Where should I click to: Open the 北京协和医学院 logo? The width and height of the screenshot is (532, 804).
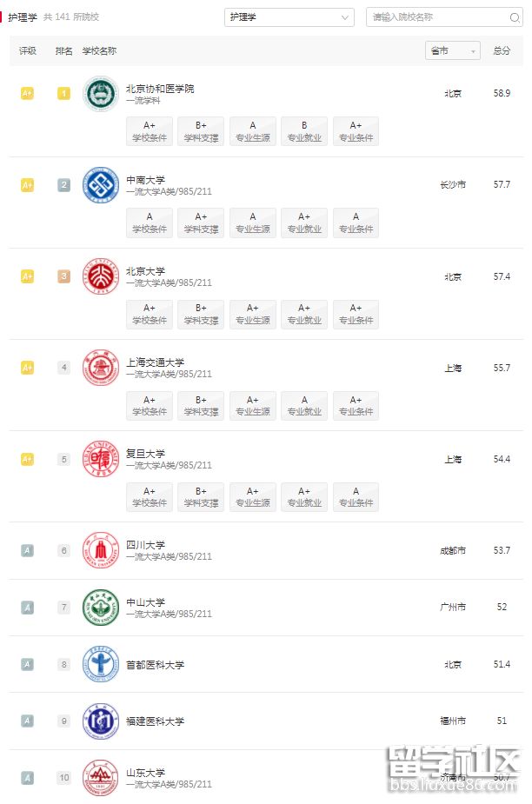(101, 93)
